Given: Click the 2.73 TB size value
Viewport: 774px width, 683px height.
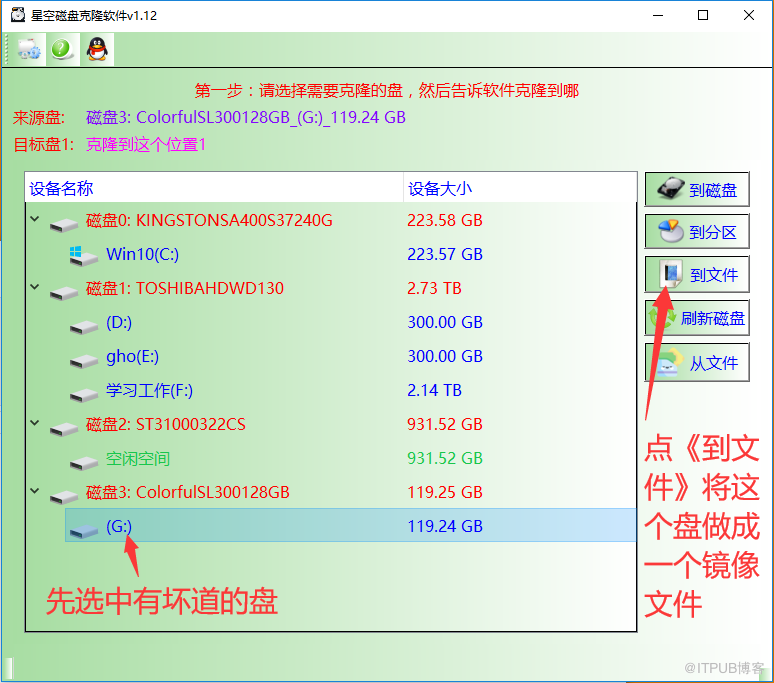Looking at the screenshot, I should (x=434, y=288).
